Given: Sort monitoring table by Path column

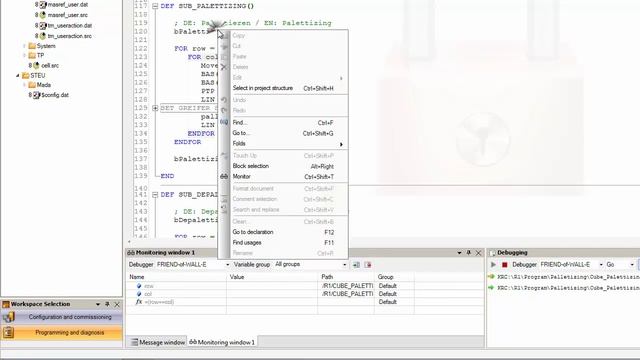Looking at the screenshot, I should pyautogui.click(x=346, y=277).
